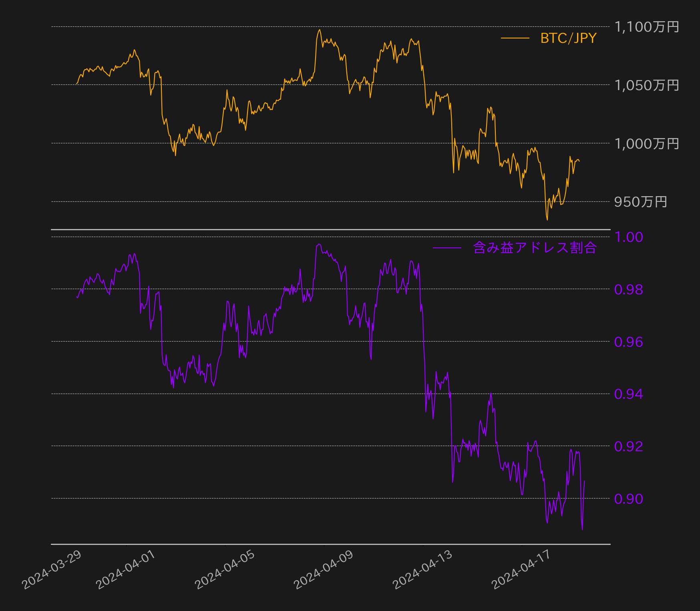Click the 2024-03-29 date label
The height and width of the screenshot is (611, 700).
click(x=51, y=569)
